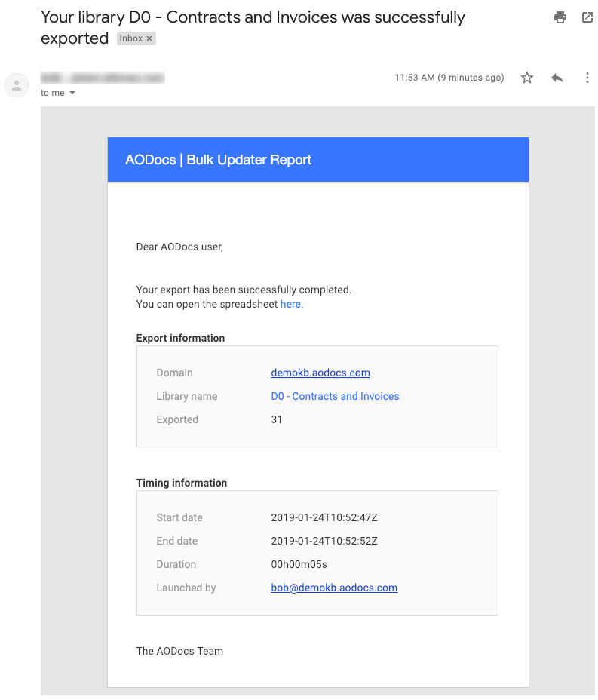Click the Export information heading
The height and width of the screenshot is (700, 598).
coord(180,338)
